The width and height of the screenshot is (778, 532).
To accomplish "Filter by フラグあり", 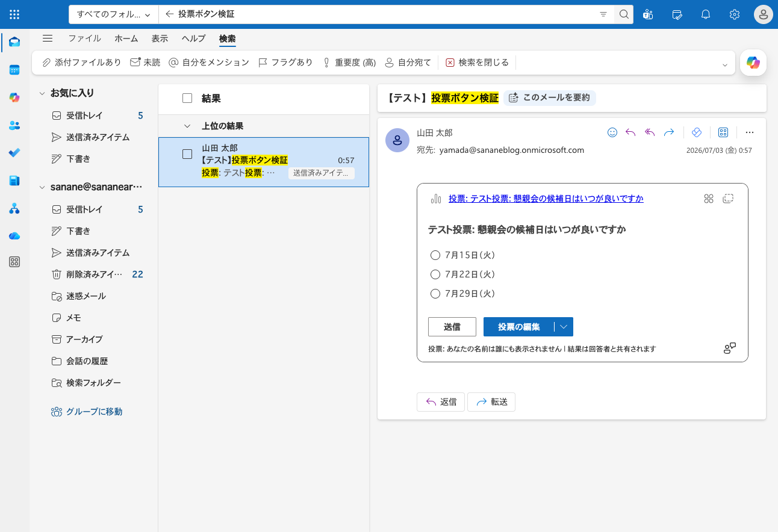I will (285, 63).
